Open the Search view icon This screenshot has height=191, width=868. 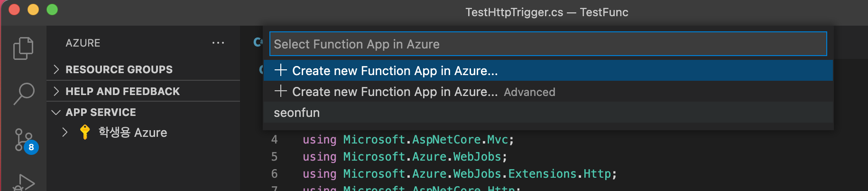tap(23, 94)
